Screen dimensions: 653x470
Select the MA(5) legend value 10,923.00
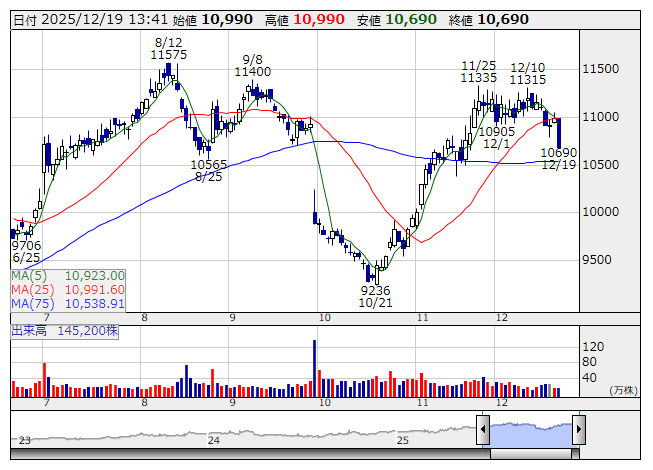coord(95,276)
